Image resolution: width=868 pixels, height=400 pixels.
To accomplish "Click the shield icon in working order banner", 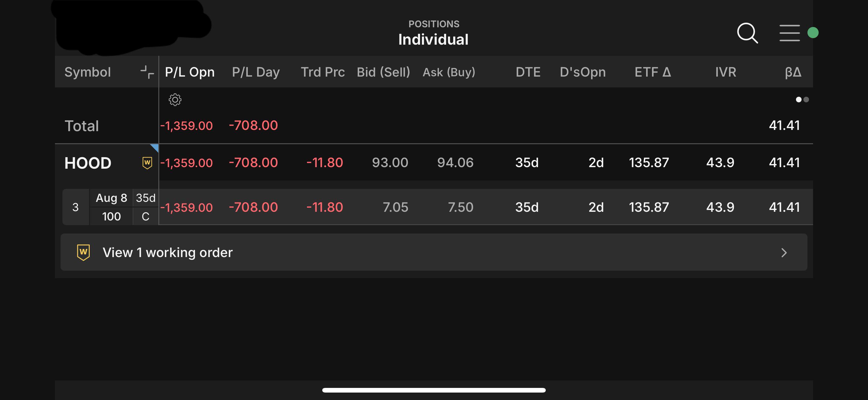I will (83, 252).
